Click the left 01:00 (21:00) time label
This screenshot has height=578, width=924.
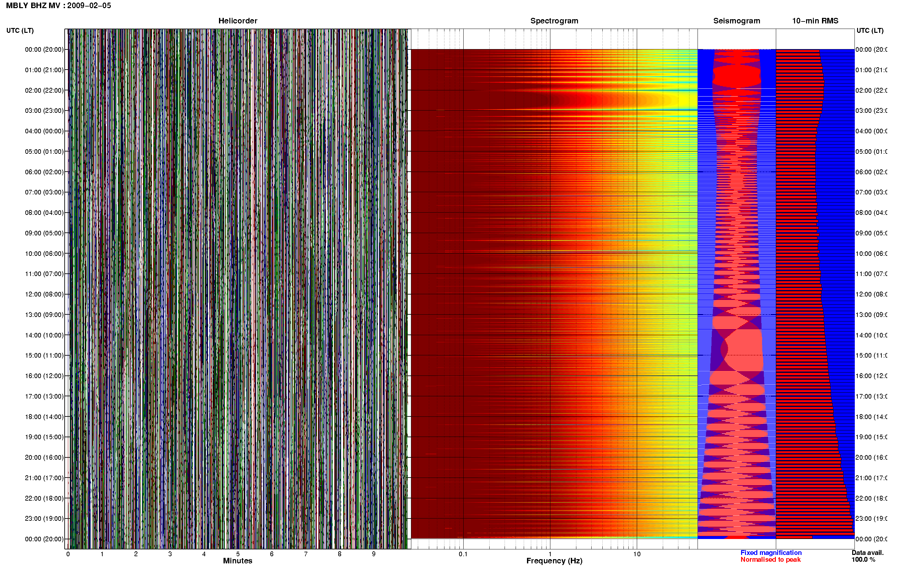click(x=44, y=70)
